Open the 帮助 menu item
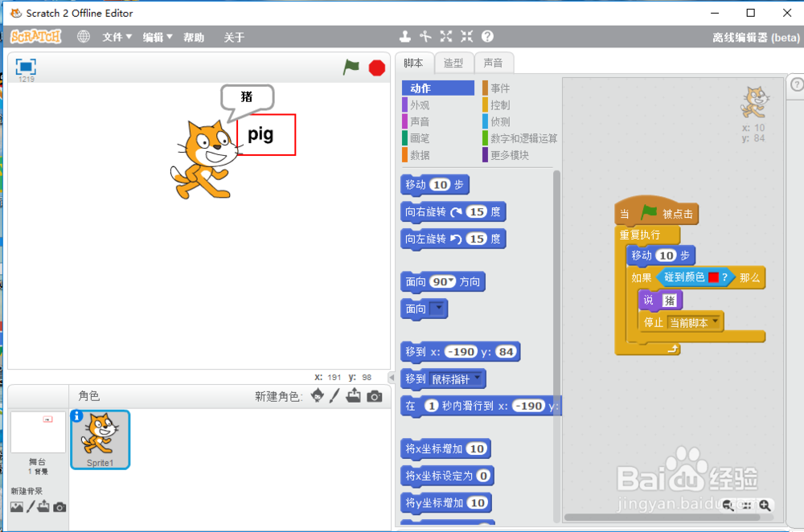 coord(194,37)
